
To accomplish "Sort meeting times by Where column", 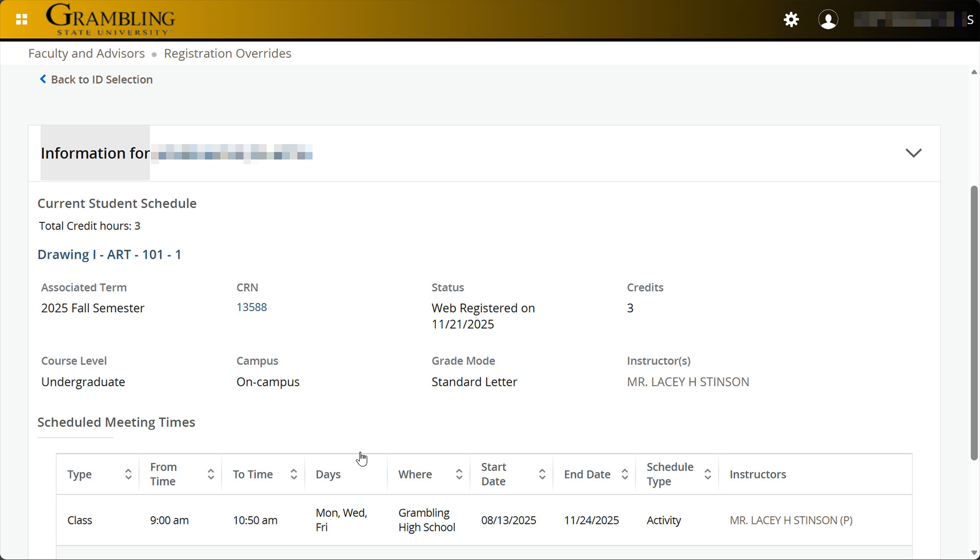I will click(459, 474).
